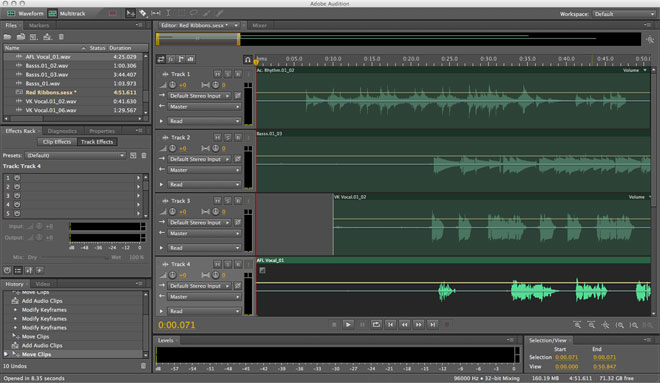
Task: Open Track 1 phase/input options button
Action: [x=238, y=96]
